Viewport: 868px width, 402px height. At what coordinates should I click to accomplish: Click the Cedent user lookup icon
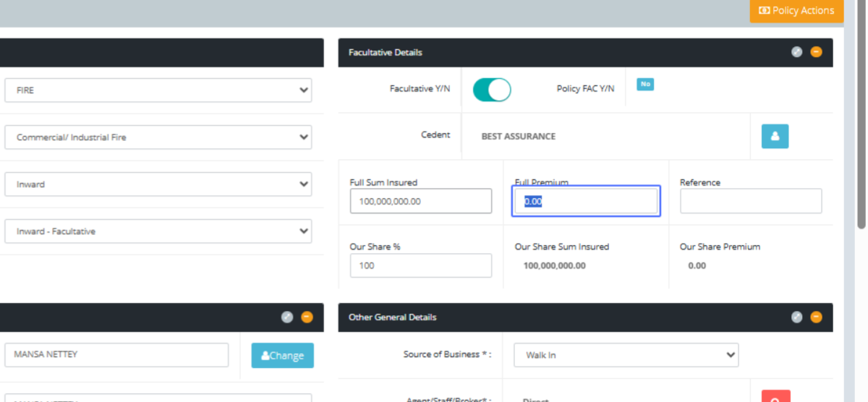click(x=775, y=136)
